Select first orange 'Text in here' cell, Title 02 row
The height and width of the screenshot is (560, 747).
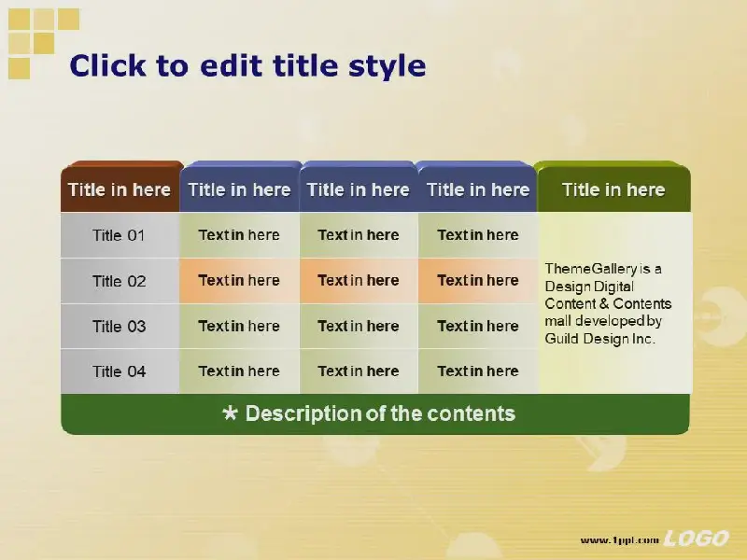239,281
